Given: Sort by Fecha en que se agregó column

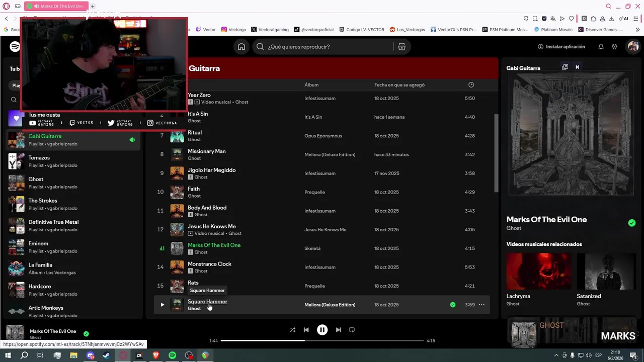Looking at the screenshot, I should pyautogui.click(x=399, y=85).
